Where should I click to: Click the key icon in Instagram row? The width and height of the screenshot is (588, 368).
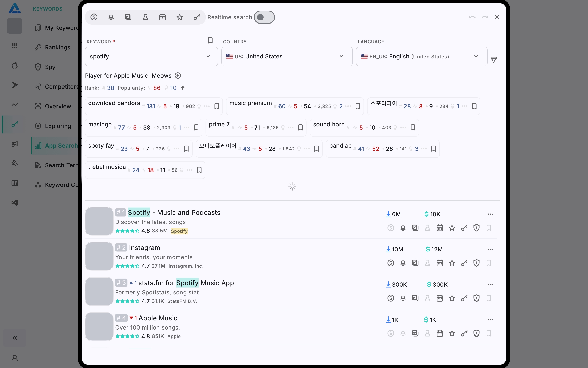[464, 263]
